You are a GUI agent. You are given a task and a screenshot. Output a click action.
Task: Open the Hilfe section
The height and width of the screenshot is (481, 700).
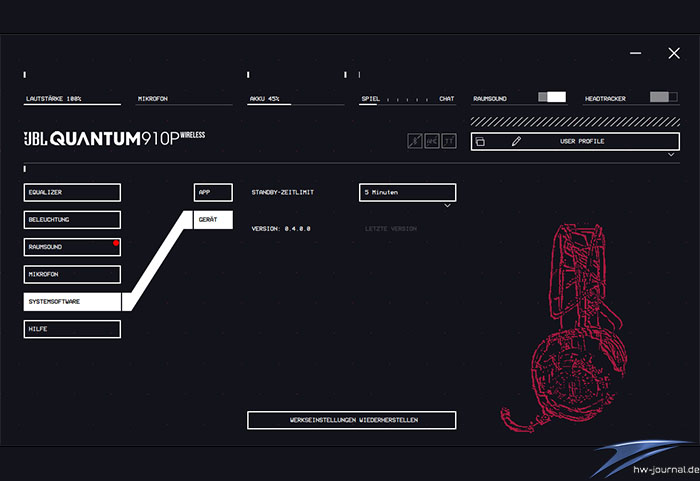click(72, 329)
